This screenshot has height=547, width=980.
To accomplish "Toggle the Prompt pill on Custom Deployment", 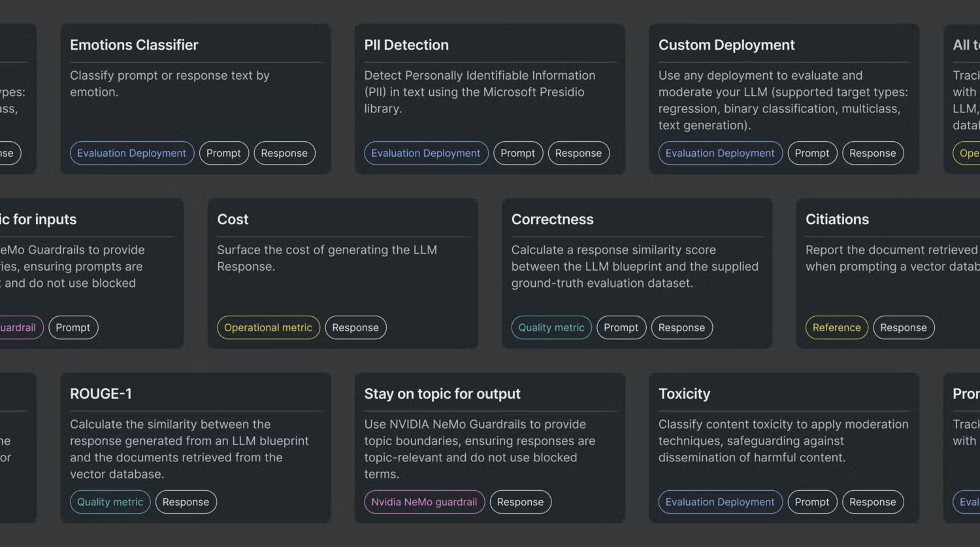I will [x=812, y=153].
